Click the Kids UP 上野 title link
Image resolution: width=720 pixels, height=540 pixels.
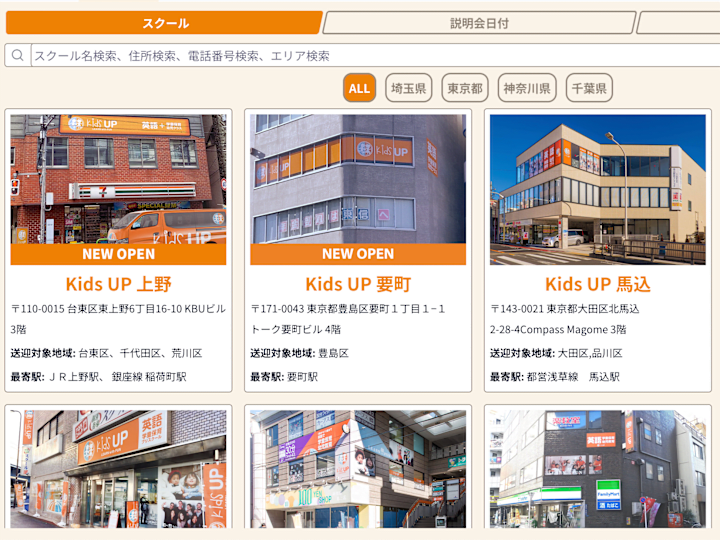pos(118,284)
